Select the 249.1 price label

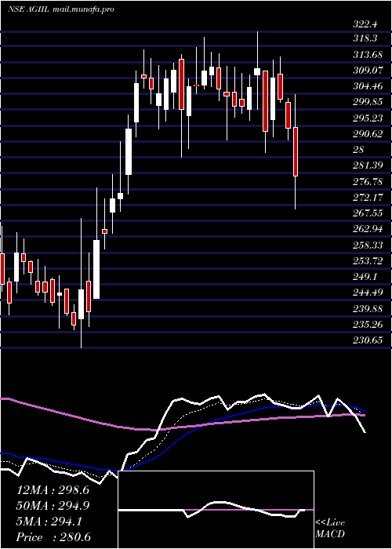pos(365,277)
